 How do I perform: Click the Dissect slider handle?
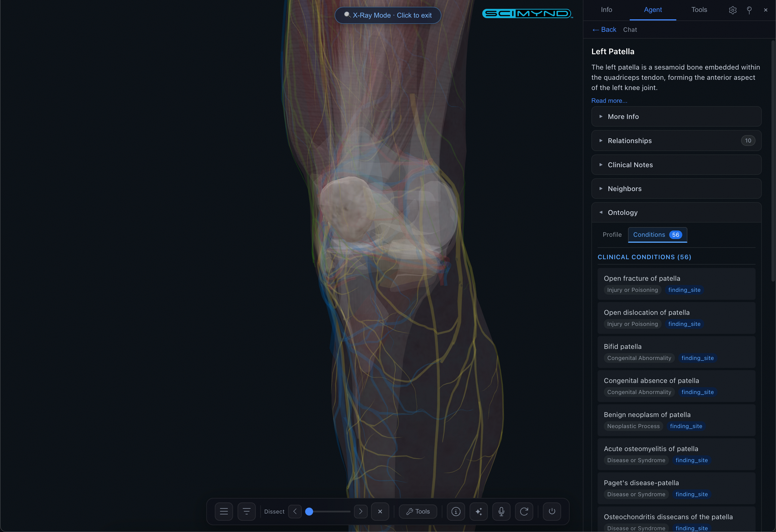click(309, 511)
